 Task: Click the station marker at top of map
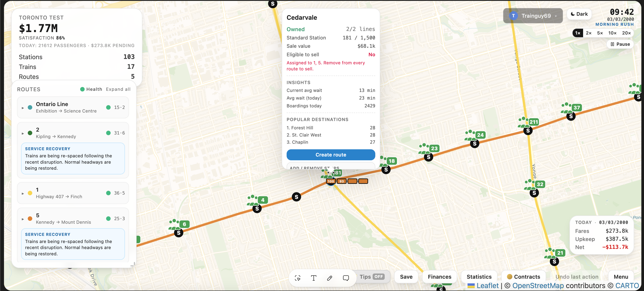[273, 4]
